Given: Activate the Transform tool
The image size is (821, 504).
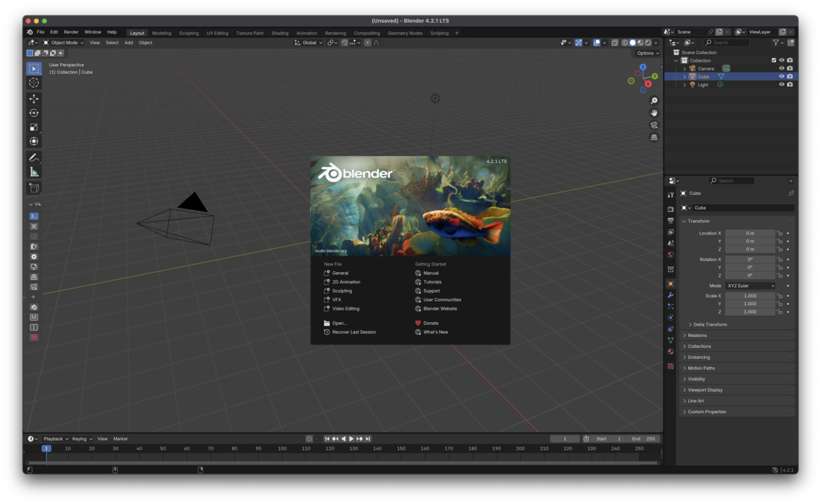Looking at the screenshot, I should click(34, 142).
